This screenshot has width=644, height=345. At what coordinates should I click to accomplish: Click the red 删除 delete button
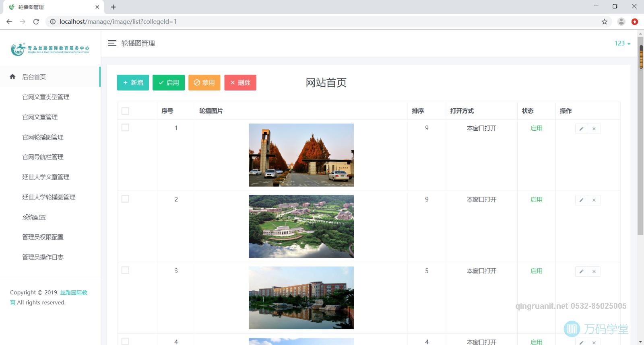click(240, 82)
